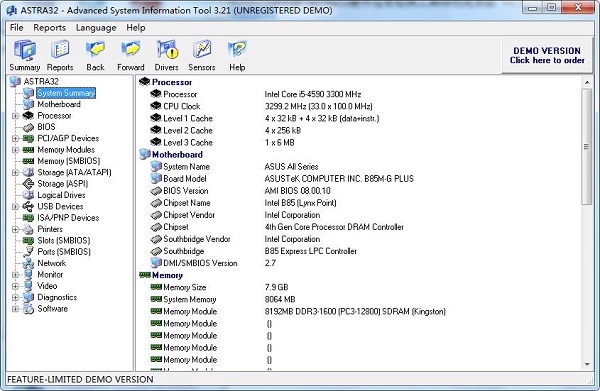Expand the Processor tree node

15,116
